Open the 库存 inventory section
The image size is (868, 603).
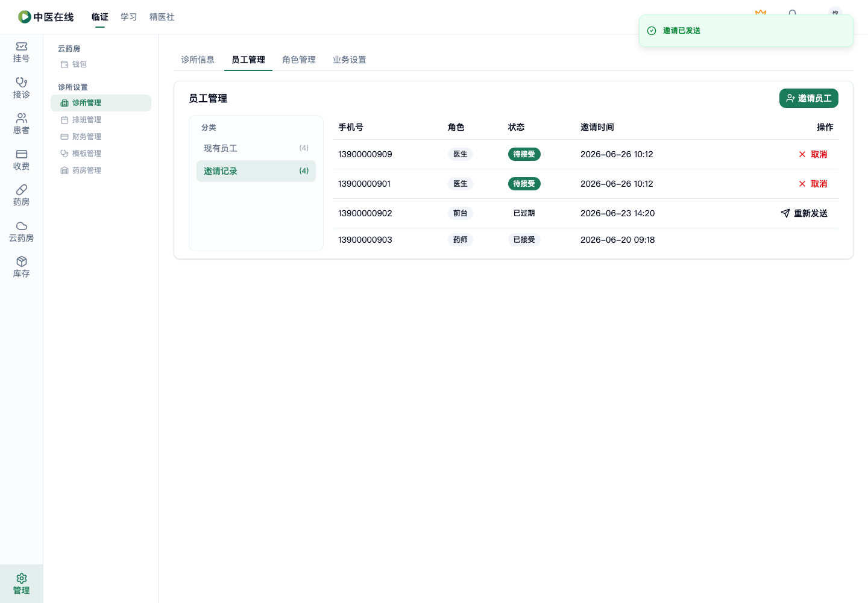coord(21,267)
